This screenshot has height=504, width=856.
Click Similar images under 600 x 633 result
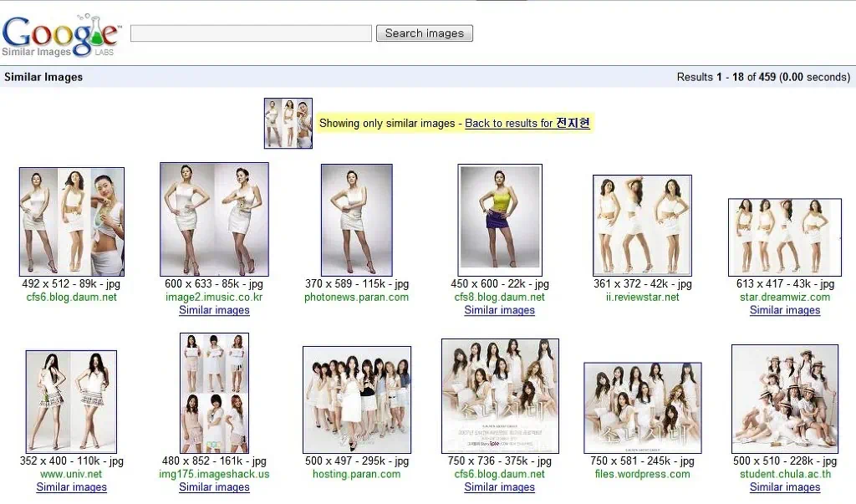tap(214, 310)
